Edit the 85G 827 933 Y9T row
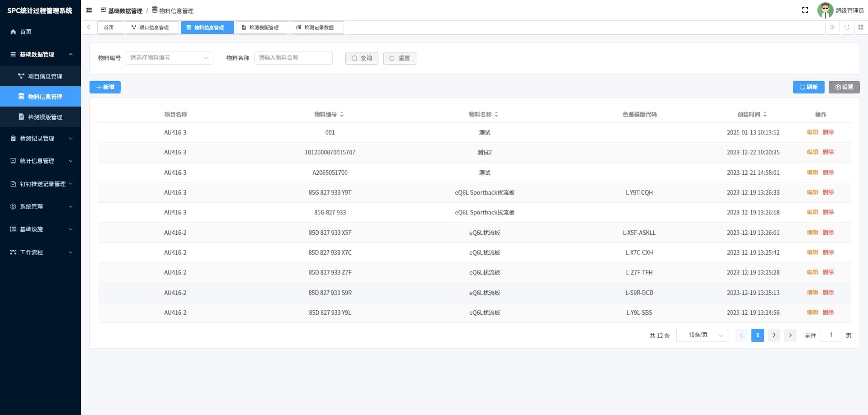The width and height of the screenshot is (868, 415). pyautogui.click(x=812, y=192)
